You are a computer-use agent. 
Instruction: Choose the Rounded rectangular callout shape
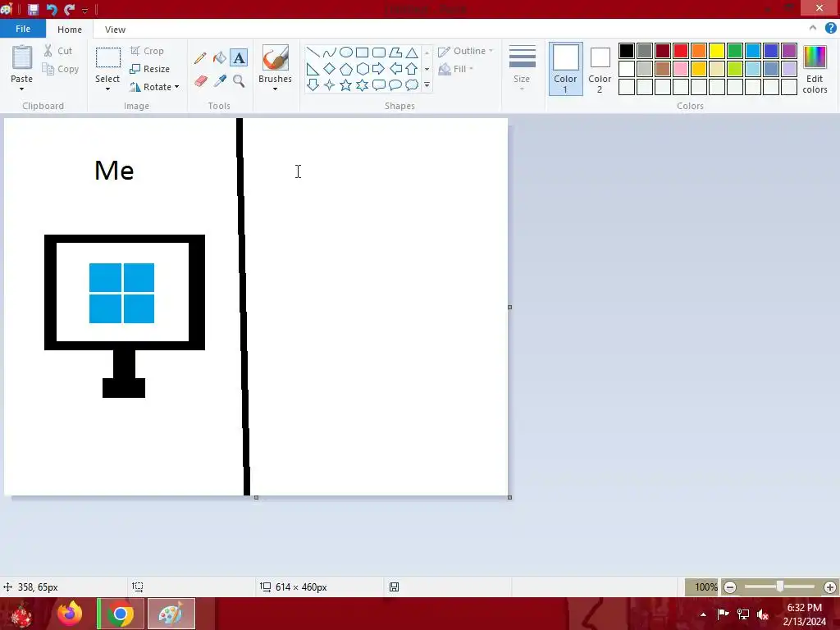[x=379, y=84]
